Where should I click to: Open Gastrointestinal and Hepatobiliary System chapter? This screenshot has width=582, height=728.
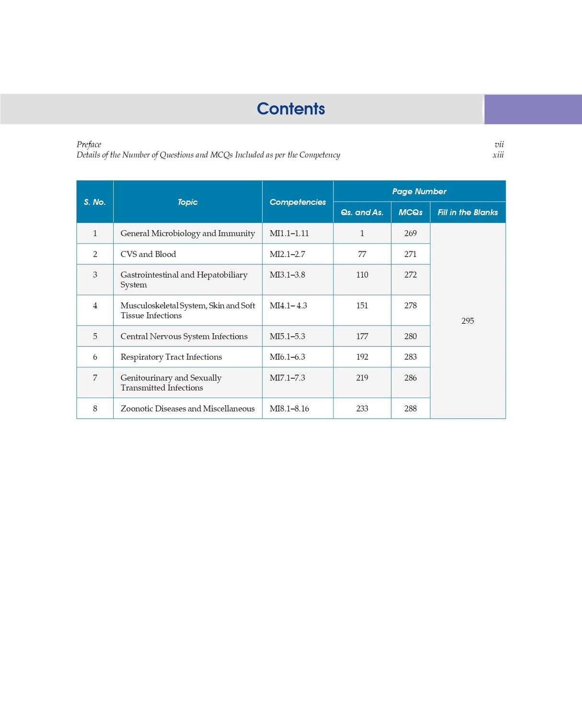184,280
